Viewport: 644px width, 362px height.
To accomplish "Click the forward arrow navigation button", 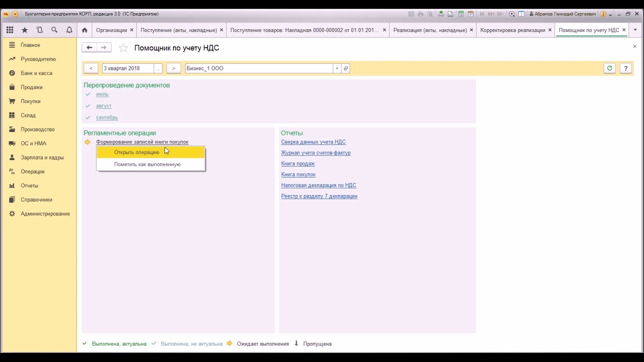I will [104, 48].
